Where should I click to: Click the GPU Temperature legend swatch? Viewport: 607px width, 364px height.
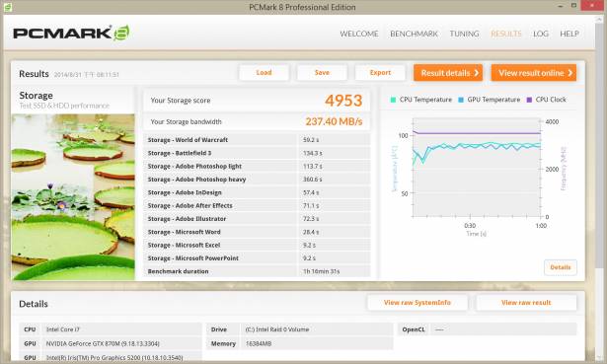point(461,100)
